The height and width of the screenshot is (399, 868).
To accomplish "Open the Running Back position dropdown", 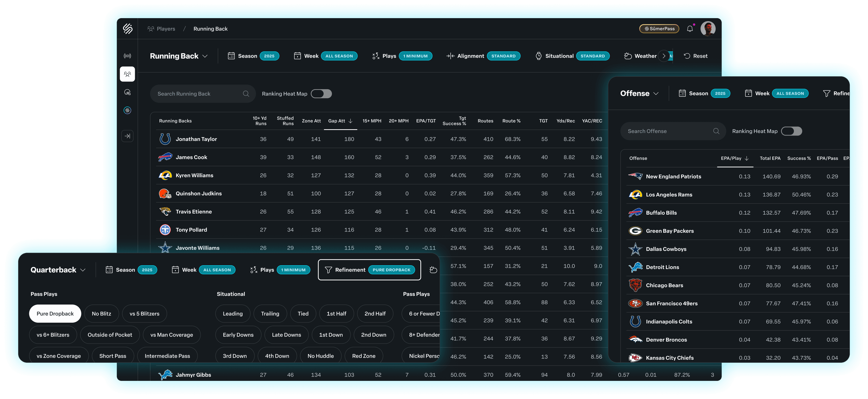I will [179, 56].
